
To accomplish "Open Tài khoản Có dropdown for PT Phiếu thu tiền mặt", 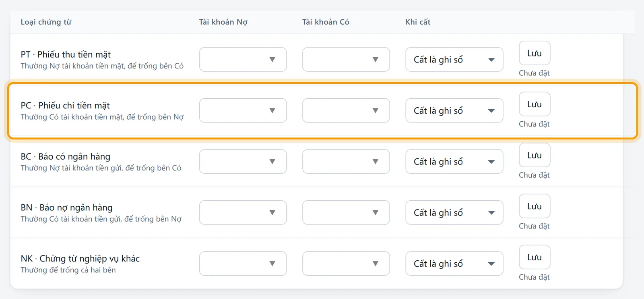I will [x=346, y=60].
